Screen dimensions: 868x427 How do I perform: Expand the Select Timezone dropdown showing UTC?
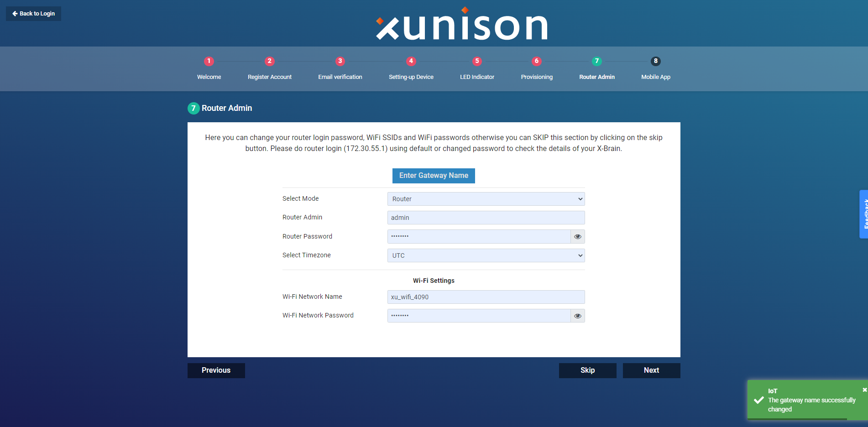(x=486, y=255)
